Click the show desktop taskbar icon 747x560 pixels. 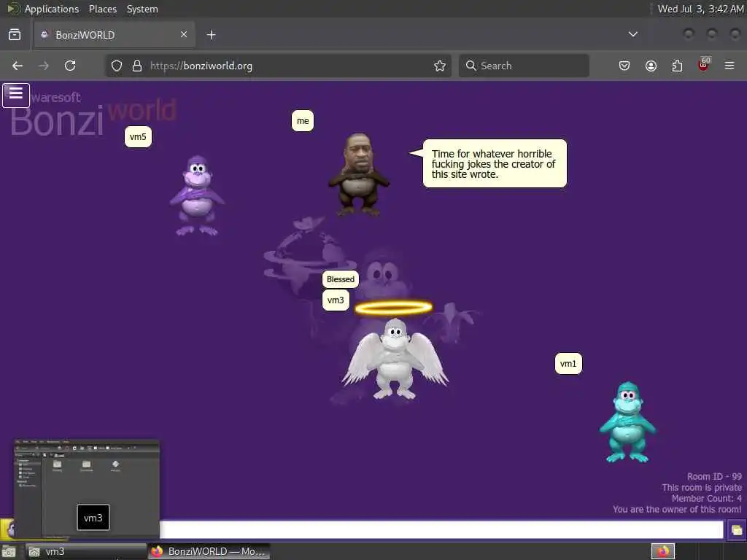pyautogui.click(x=9, y=552)
